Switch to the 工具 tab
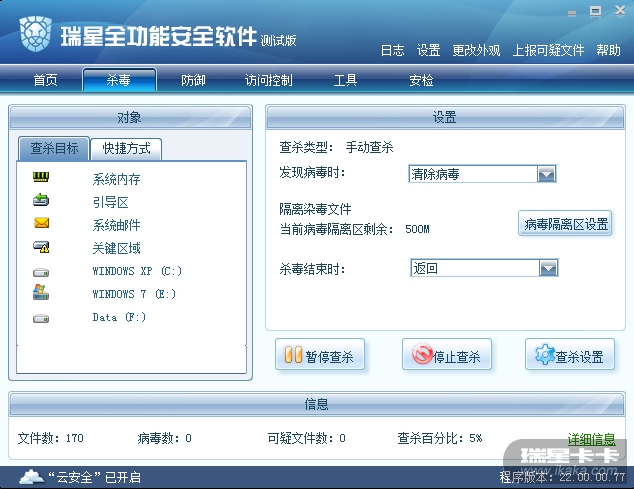 pos(345,80)
